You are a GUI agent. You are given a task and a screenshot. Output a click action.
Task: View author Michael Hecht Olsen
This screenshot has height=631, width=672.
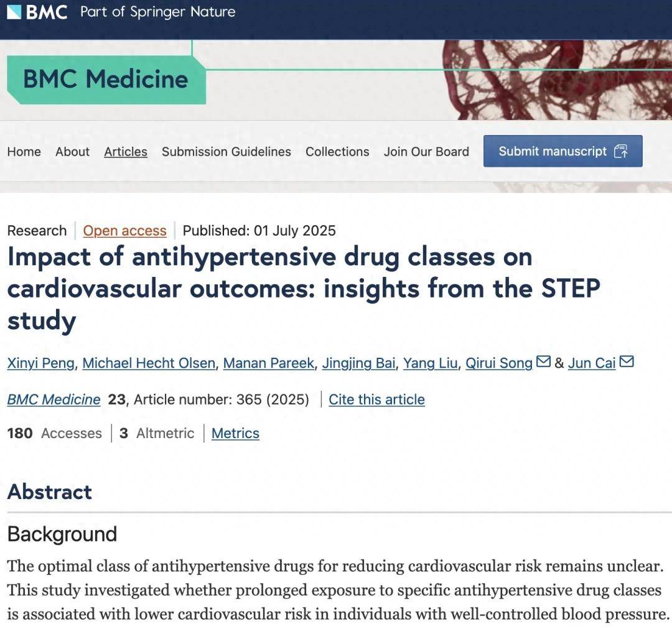point(148,363)
